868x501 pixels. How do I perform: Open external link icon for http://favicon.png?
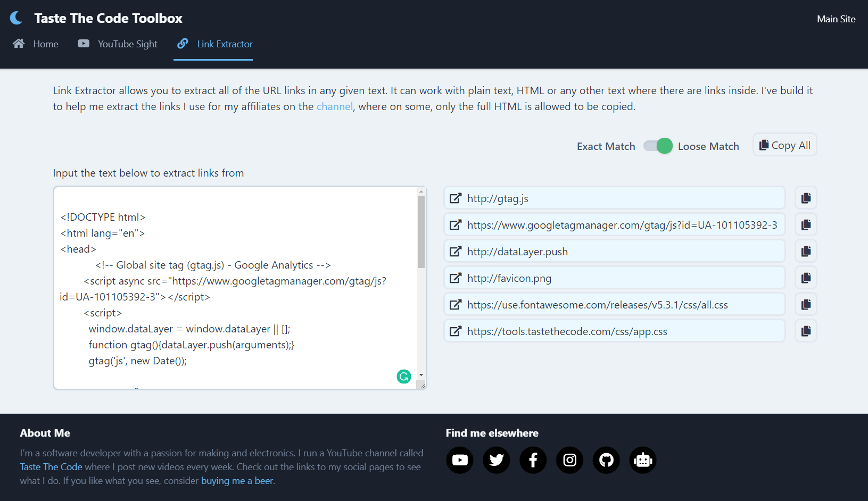pos(456,278)
